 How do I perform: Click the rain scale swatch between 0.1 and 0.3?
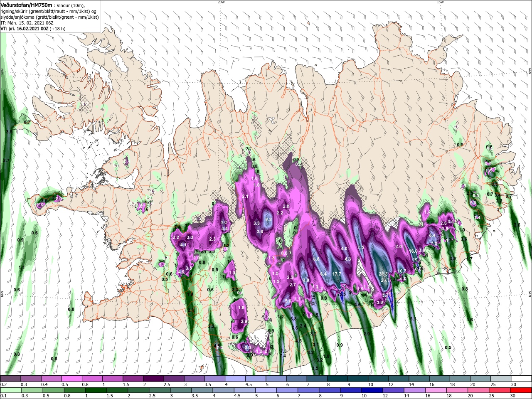click(x=10, y=390)
